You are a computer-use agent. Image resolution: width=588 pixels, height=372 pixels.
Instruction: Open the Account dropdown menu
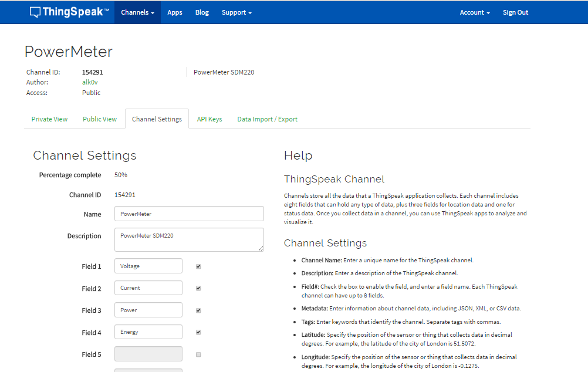475,12
